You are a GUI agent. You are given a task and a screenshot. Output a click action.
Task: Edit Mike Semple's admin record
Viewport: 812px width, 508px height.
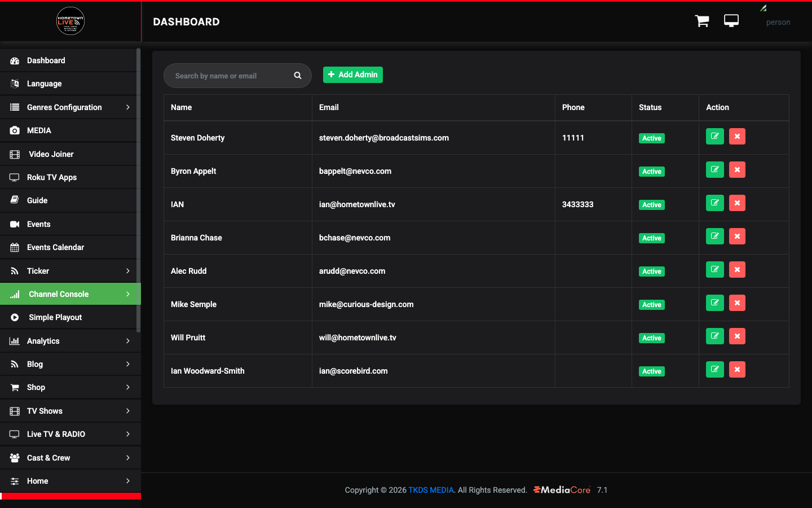pos(715,303)
